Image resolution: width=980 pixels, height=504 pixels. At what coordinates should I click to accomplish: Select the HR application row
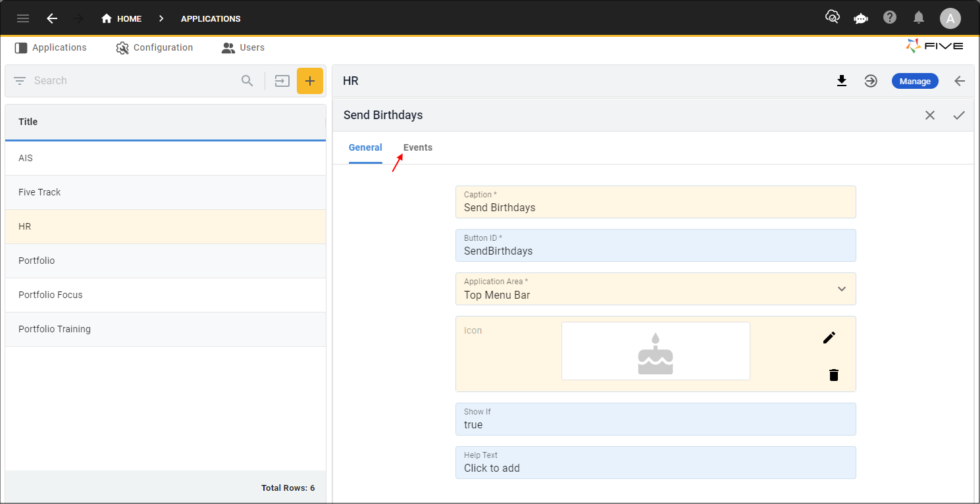(x=165, y=227)
